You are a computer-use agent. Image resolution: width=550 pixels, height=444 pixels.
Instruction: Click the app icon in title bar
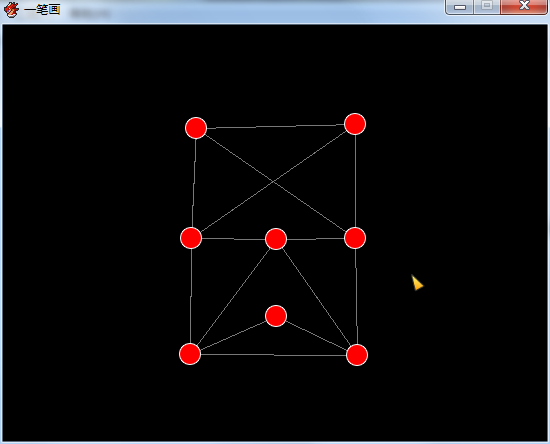tap(11, 9)
